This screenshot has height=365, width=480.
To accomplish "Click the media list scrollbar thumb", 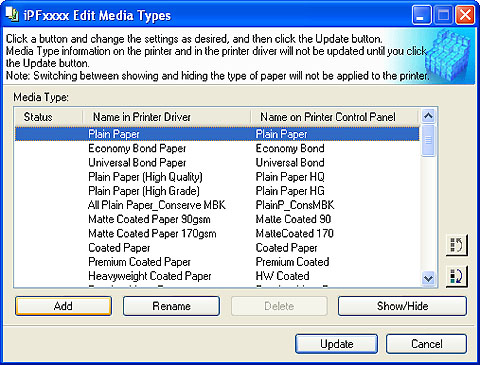I will pyautogui.click(x=428, y=140).
